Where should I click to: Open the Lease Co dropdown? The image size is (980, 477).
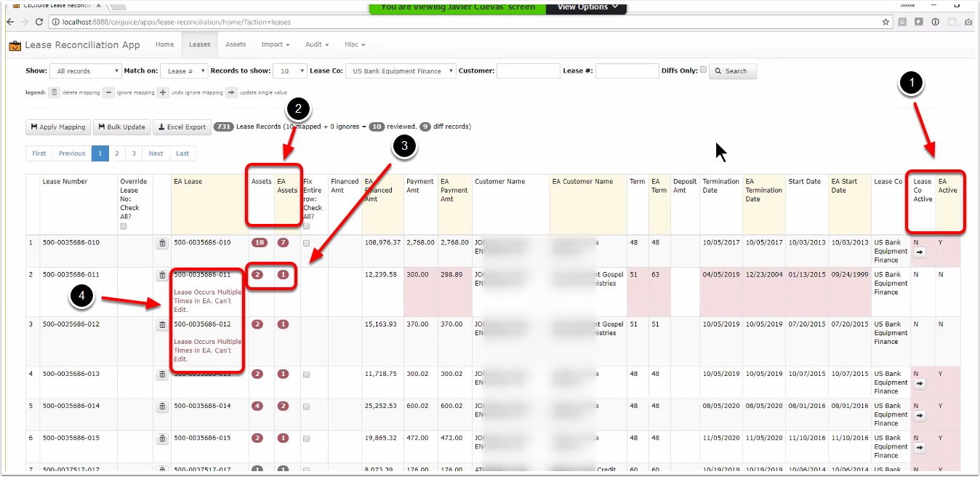[x=401, y=71]
